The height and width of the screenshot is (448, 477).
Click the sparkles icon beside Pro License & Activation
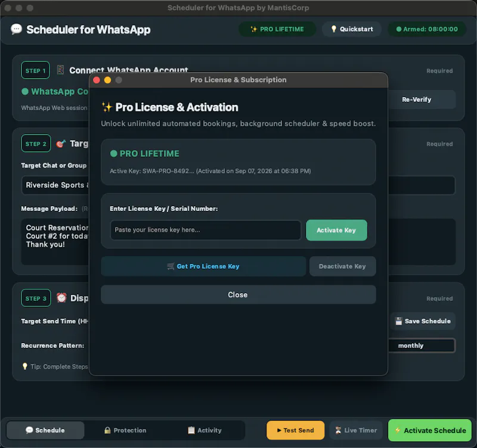point(107,107)
